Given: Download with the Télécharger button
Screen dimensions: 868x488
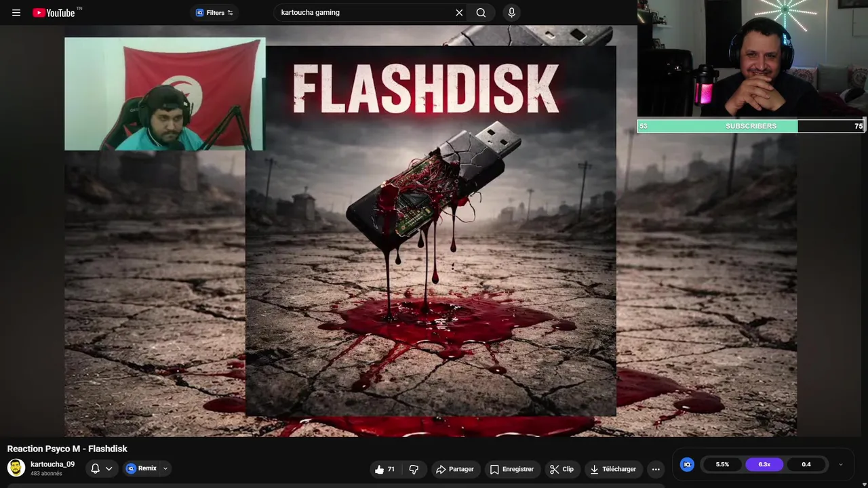Looking at the screenshot, I should (x=614, y=469).
